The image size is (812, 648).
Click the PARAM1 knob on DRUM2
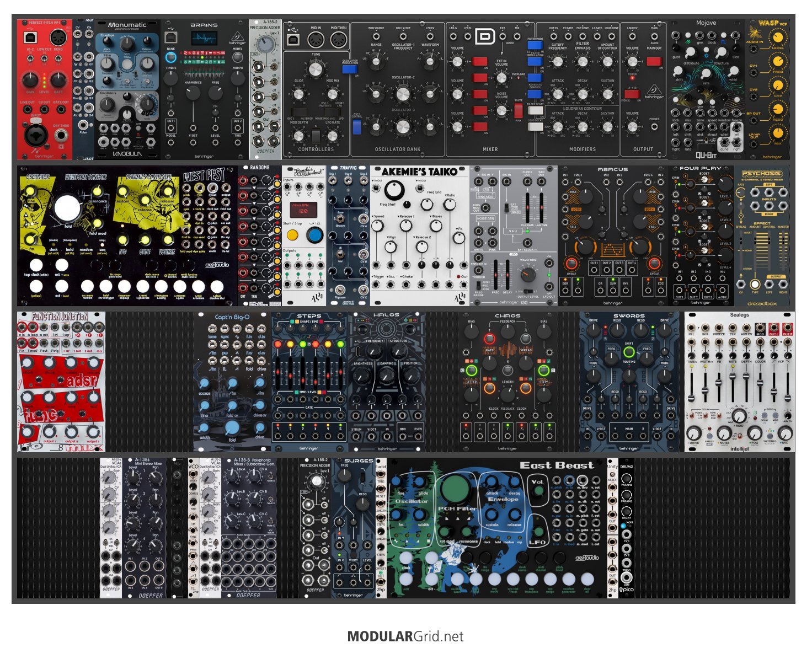(x=626, y=478)
